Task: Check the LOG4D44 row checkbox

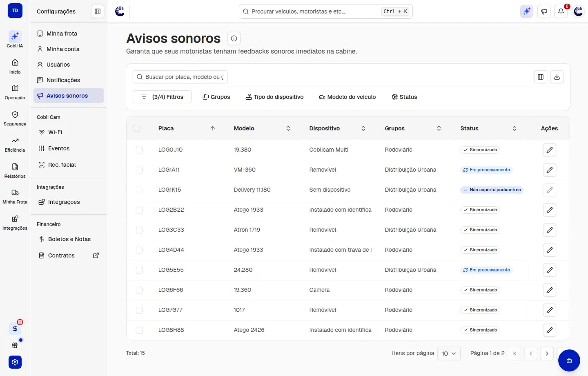Action: (x=139, y=250)
